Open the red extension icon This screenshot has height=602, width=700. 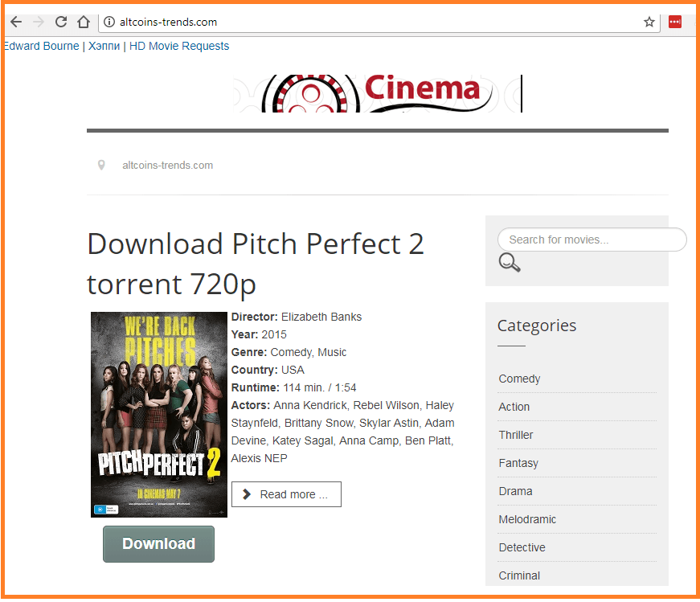pos(674,22)
